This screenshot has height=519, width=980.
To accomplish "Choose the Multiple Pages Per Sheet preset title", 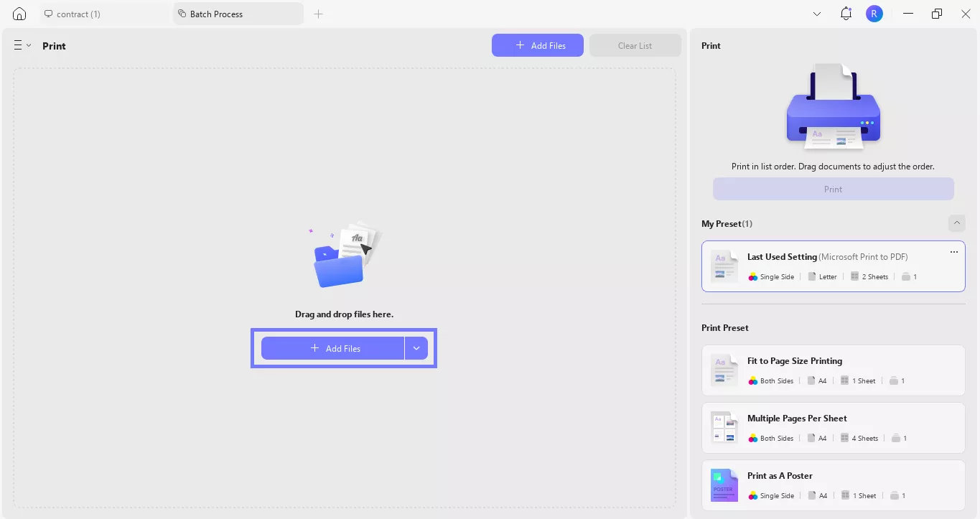I will pyautogui.click(x=797, y=419).
